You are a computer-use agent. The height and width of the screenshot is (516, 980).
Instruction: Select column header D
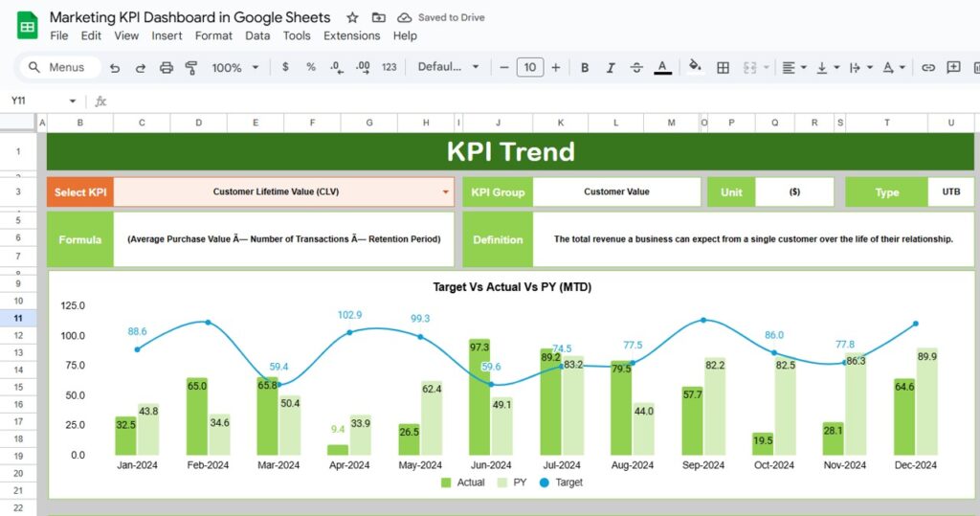(x=199, y=123)
